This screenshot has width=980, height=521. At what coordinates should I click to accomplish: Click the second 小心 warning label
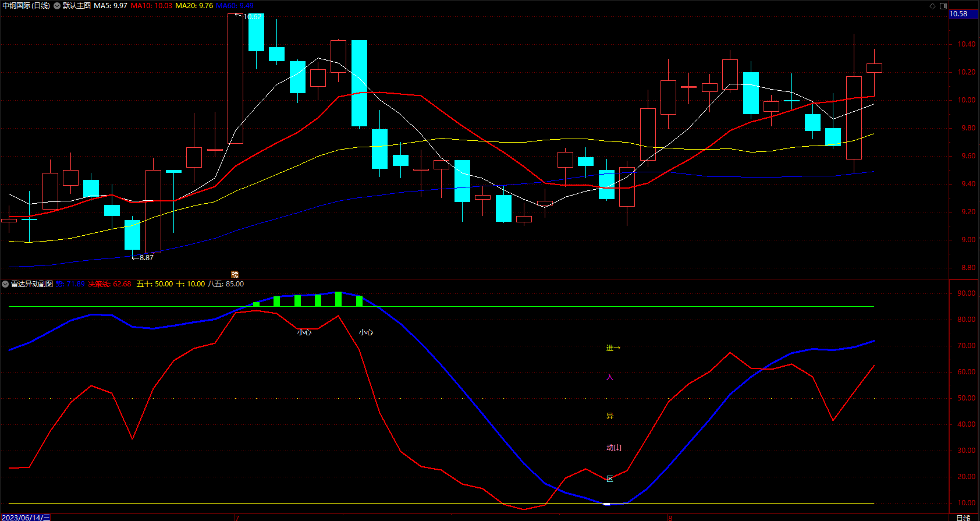pyautogui.click(x=365, y=332)
